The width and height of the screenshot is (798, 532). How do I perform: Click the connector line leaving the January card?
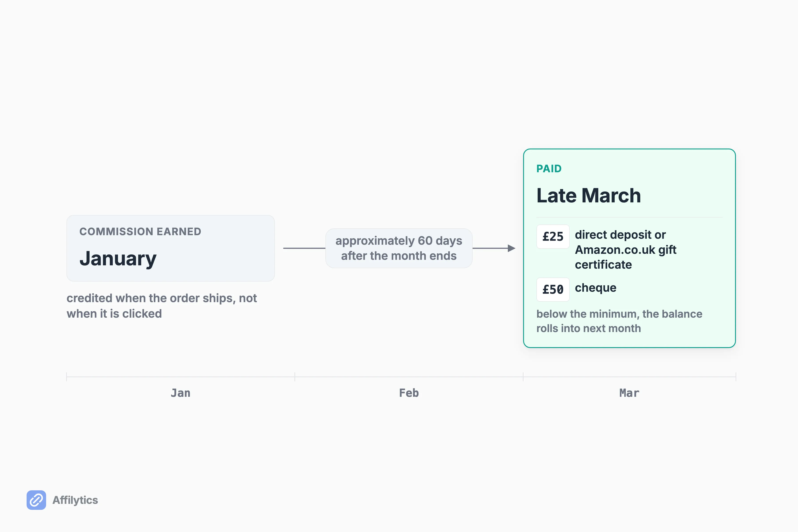tap(304, 248)
